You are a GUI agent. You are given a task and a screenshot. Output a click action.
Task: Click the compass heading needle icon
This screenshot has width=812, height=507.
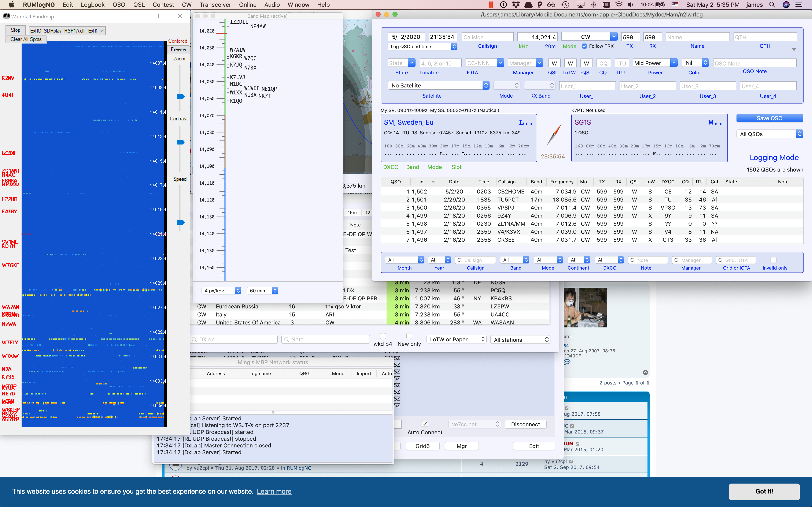pyautogui.click(x=554, y=134)
